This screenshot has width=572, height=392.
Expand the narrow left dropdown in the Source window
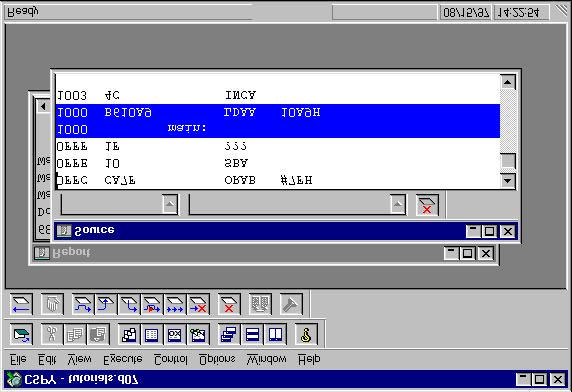point(170,204)
